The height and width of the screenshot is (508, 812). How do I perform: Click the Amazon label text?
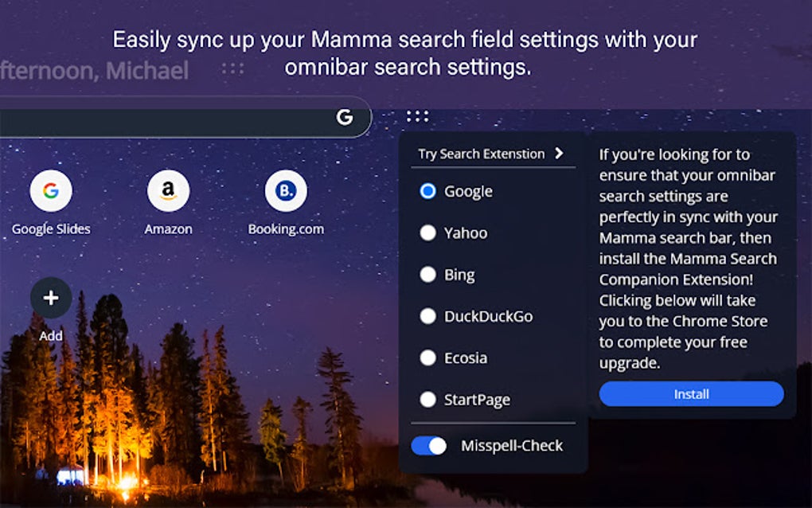168,229
